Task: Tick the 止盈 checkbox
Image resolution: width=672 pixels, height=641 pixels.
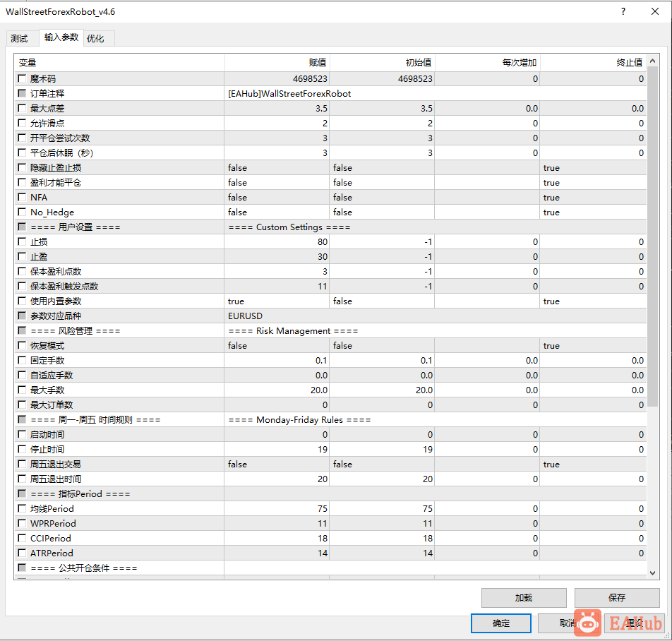Action: pyautogui.click(x=22, y=256)
